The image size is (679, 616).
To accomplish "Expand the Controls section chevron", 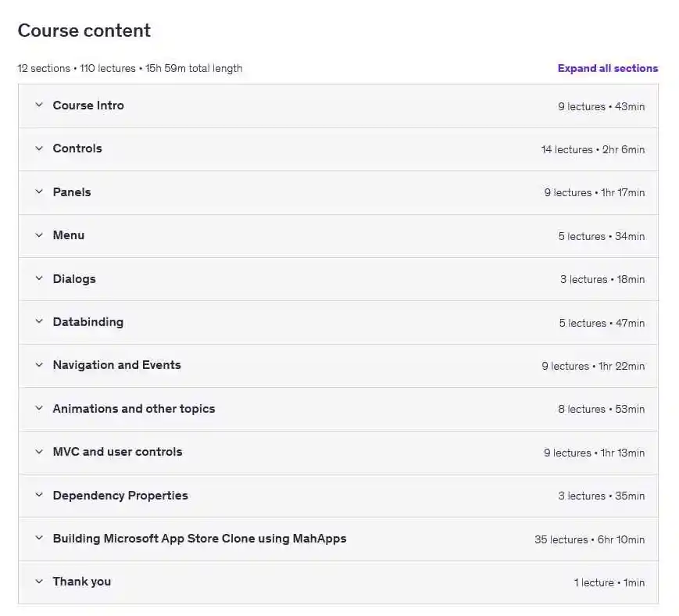I will tap(38, 149).
